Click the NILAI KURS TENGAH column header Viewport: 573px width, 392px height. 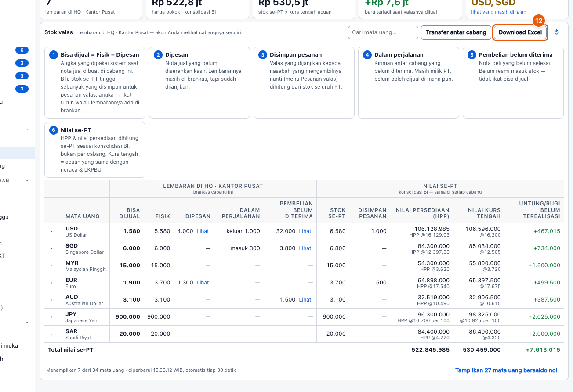(484, 213)
